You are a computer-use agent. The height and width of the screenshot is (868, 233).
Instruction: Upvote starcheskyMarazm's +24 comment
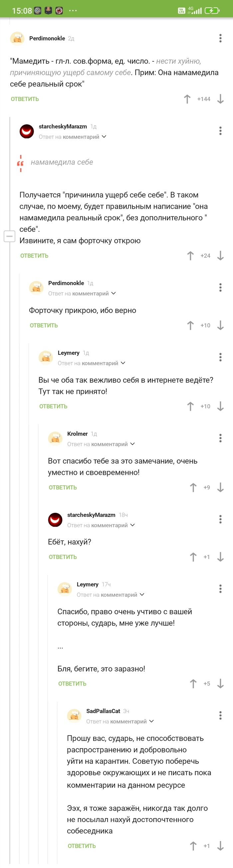190,256
